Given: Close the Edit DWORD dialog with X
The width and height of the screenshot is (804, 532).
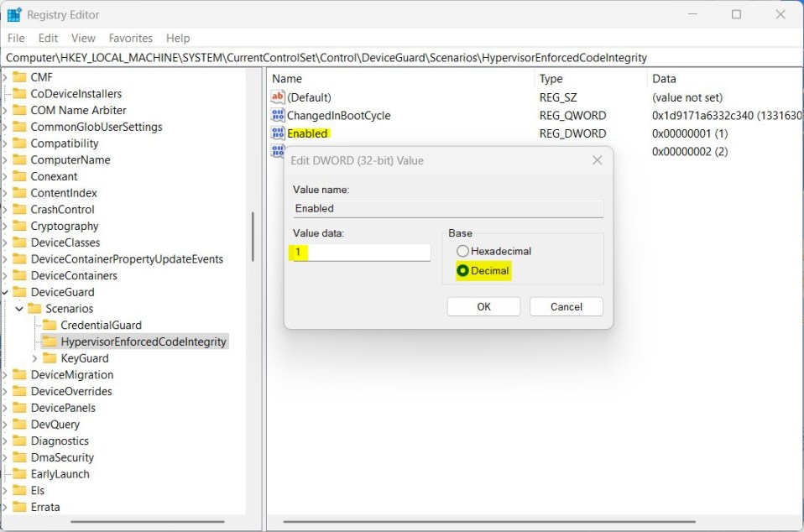Looking at the screenshot, I should (x=597, y=160).
